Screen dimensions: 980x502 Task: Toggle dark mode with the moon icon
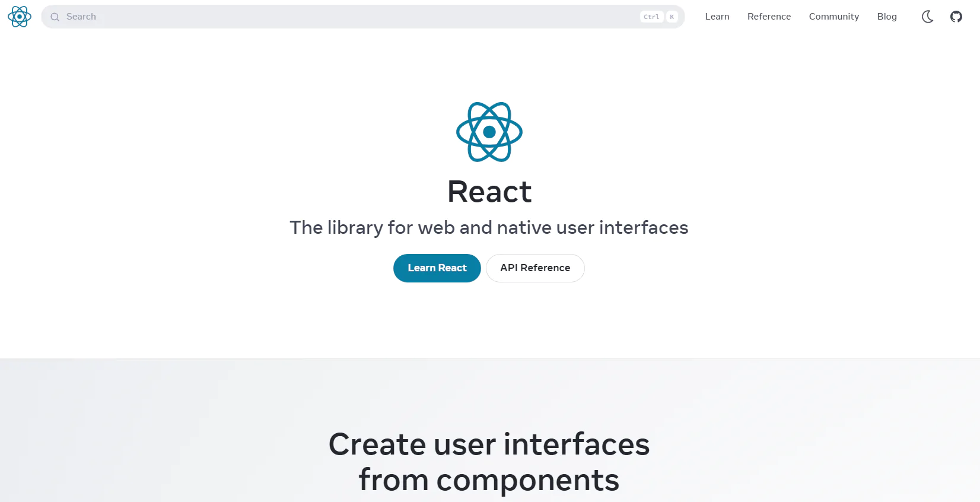(928, 17)
